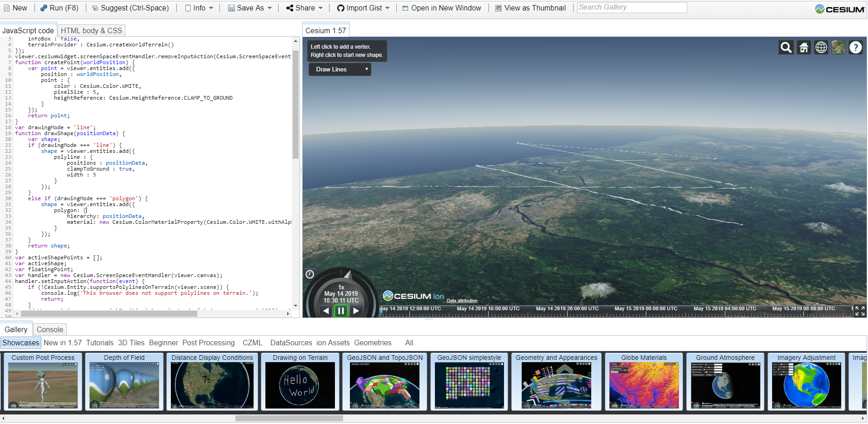Step animation backward one frame
Image resolution: width=868 pixels, height=424 pixels.
click(325, 311)
